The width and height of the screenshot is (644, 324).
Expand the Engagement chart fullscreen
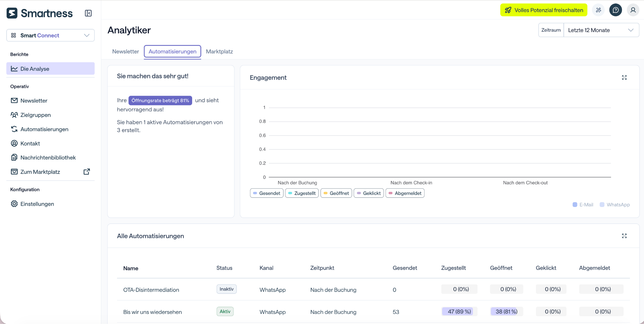click(x=624, y=77)
